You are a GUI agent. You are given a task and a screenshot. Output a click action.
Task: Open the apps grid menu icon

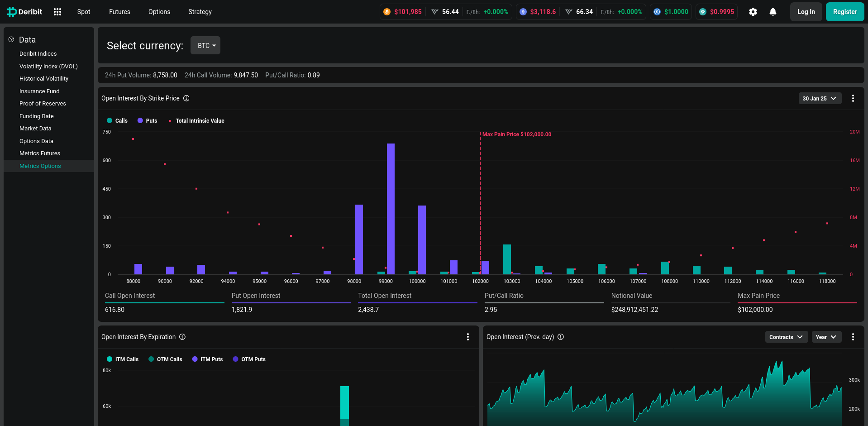(x=57, y=12)
